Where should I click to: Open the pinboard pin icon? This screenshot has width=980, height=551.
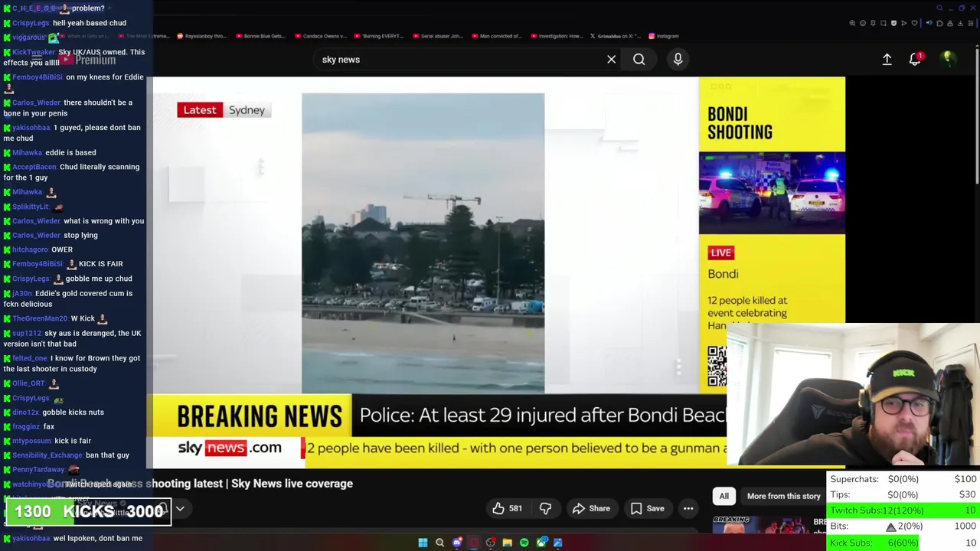[x=873, y=23]
